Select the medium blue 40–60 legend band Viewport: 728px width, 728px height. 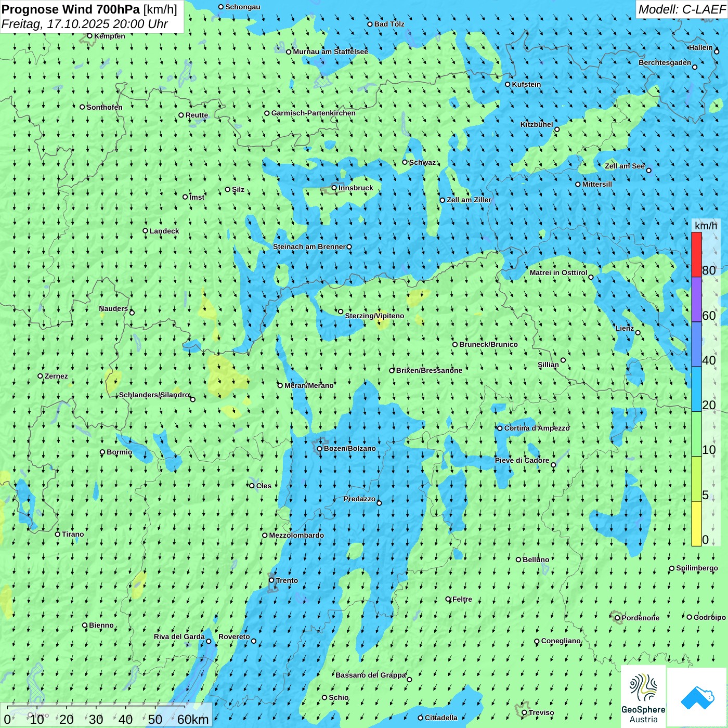[696, 344]
